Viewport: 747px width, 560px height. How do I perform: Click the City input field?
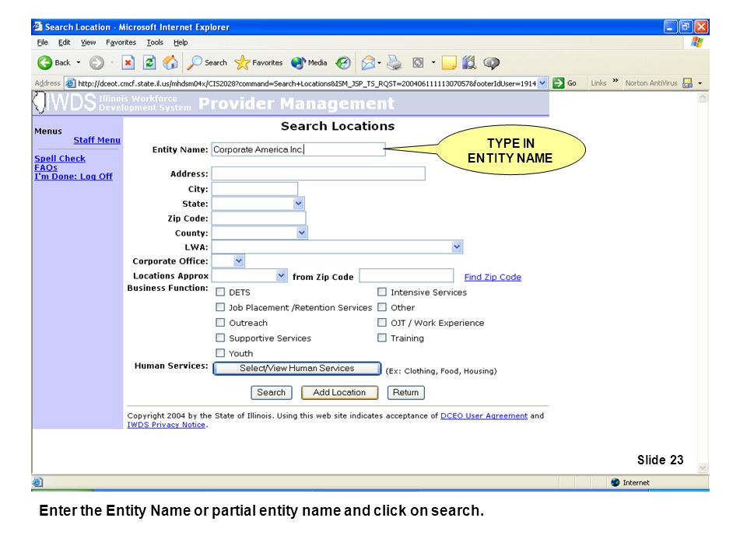pos(254,189)
